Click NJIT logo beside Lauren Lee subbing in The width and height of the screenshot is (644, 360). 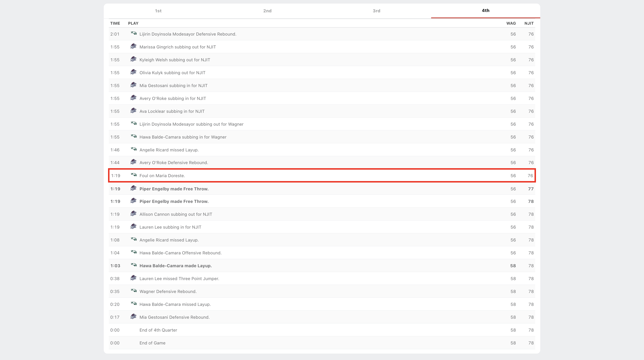point(133,227)
